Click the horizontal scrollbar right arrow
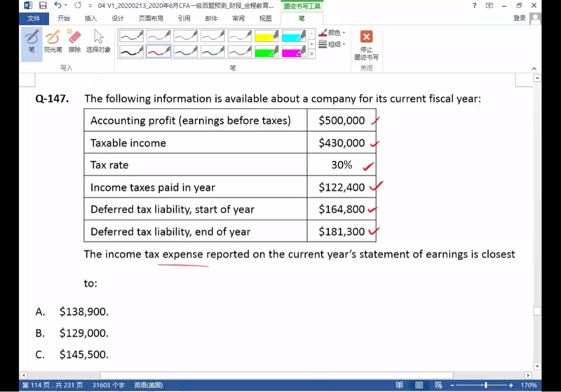 click(x=528, y=375)
